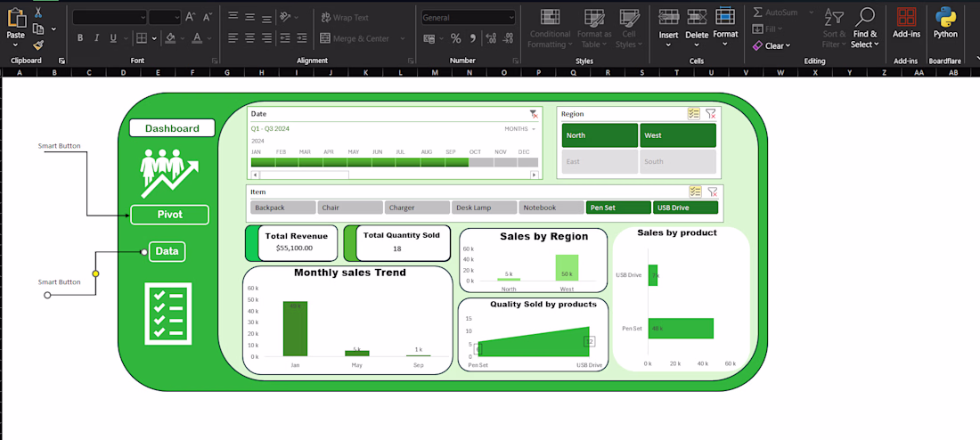Open Clipboard group dialog launcher
Viewport: 980px width, 440px height.
[61, 61]
